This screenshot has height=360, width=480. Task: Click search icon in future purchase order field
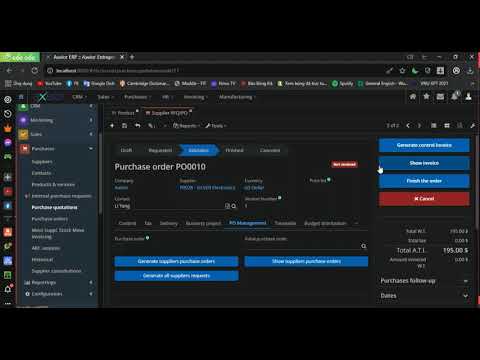(364, 246)
